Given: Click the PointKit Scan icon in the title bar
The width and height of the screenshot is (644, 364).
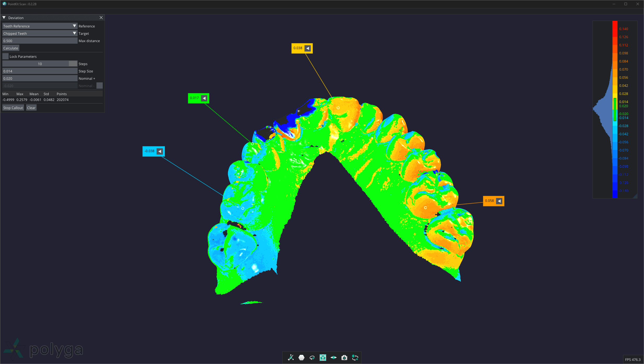Looking at the screenshot, I should pos(4,4).
